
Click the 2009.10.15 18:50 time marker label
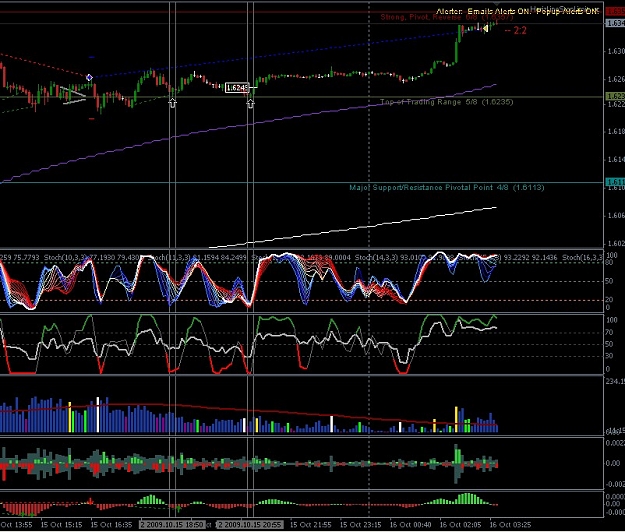pos(172,524)
